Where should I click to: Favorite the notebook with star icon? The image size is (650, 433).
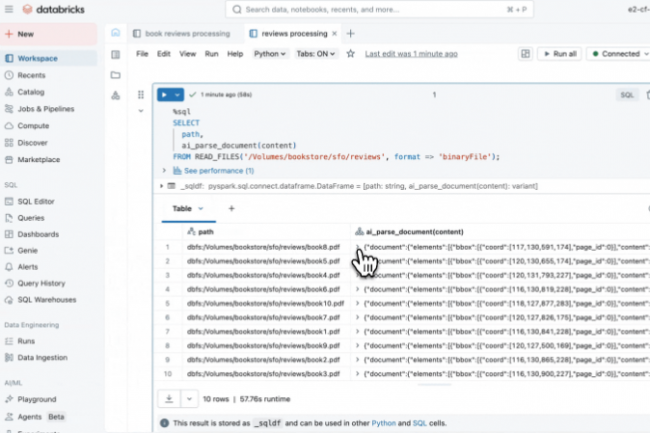point(350,53)
